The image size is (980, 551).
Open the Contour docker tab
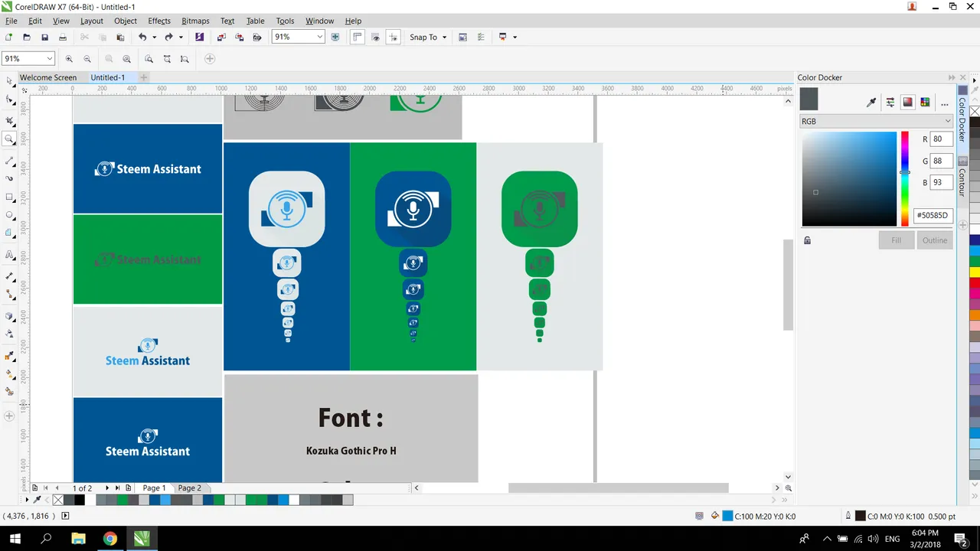tap(962, 178)
